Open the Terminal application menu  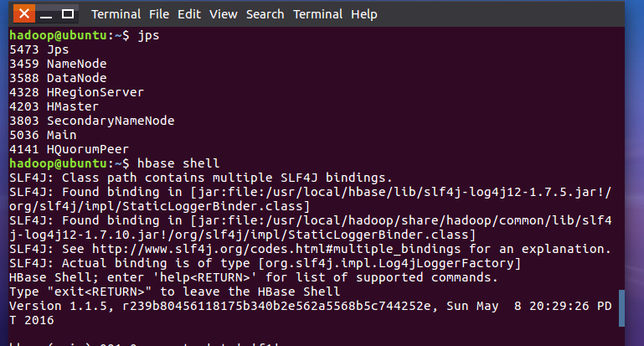[116, 14]
